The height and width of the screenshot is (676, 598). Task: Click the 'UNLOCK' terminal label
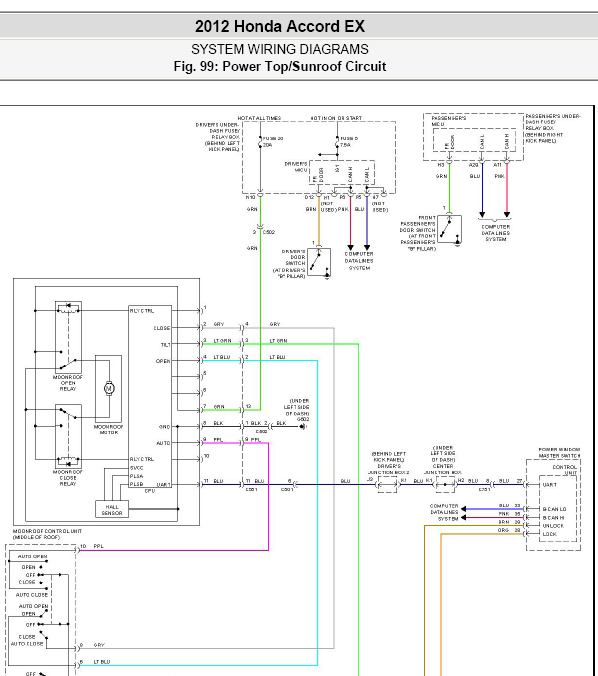click(553, 526)
